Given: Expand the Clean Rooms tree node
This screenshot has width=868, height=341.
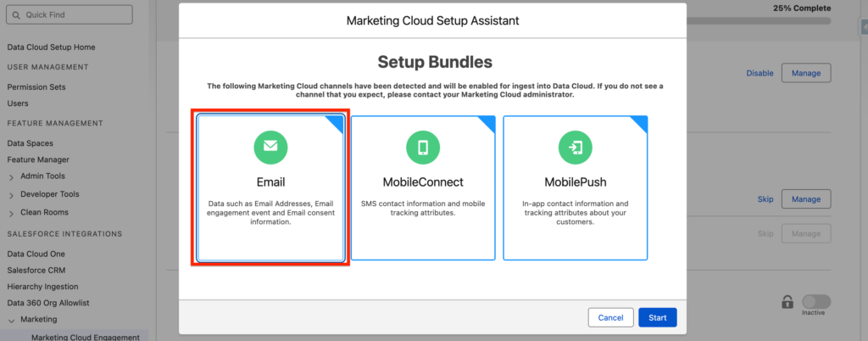Looking at the screenshot, I should click(12, 212).
